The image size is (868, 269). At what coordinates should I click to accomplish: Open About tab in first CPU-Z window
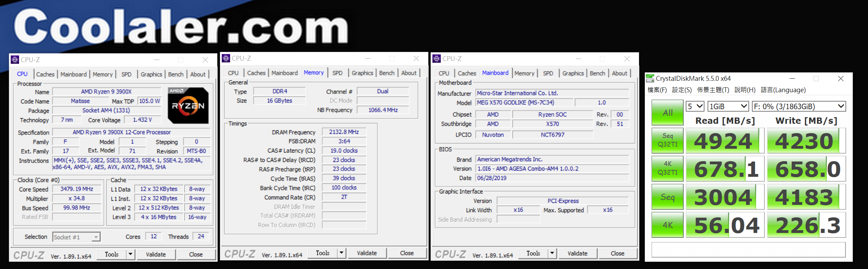198,74
